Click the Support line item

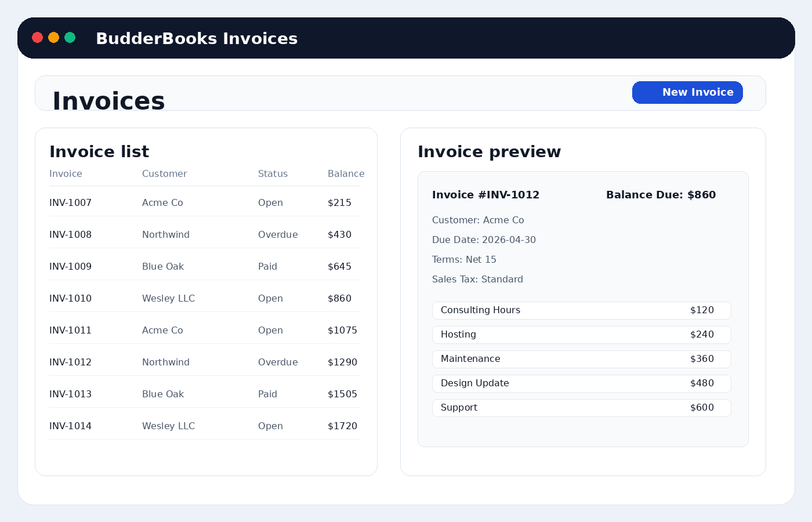point(582,408)
